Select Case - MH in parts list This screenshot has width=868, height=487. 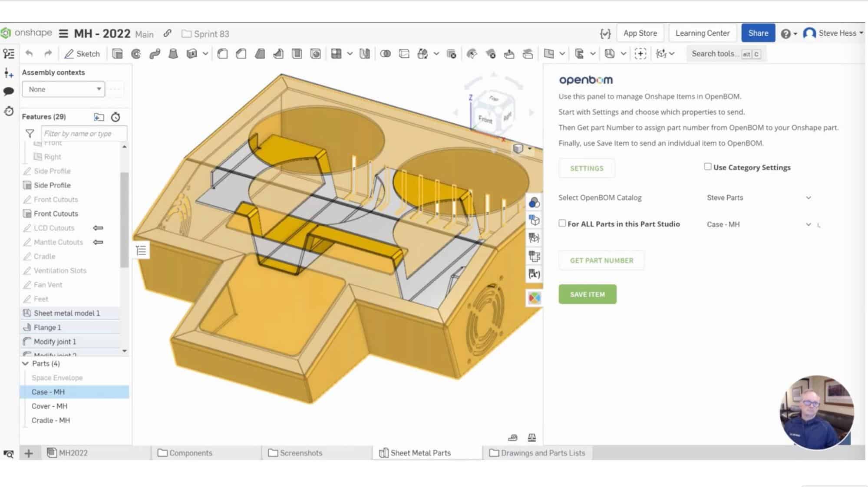(x=48, y=391)
